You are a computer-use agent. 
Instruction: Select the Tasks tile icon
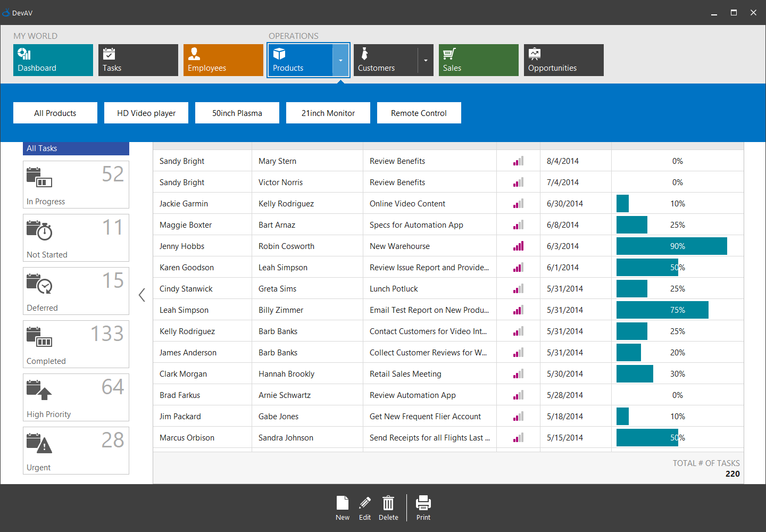click(x=110, y=53)
